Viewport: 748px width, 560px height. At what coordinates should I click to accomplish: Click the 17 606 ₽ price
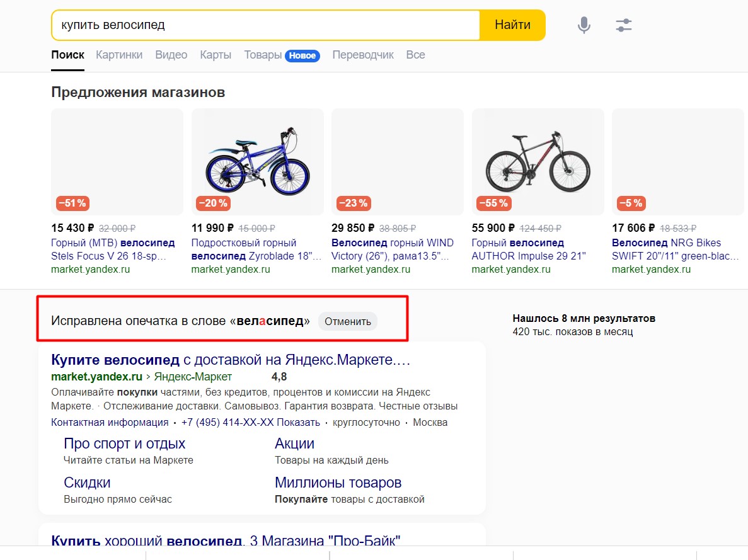[633, 228]
